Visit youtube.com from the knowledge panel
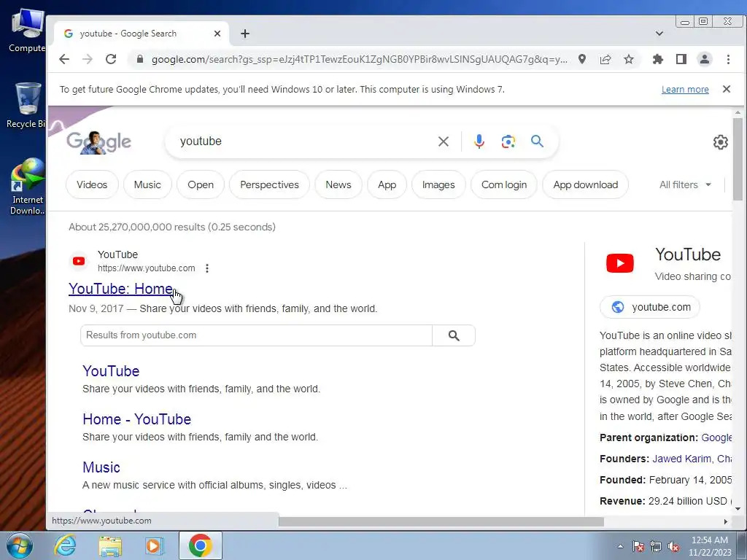This screenshot has width=747, height=560. pyautogui.click(x=650, y=307)
